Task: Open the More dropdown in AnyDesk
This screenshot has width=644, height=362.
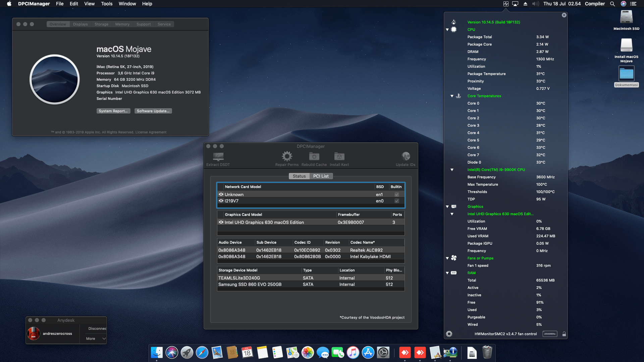Action: tap(94, 339)
